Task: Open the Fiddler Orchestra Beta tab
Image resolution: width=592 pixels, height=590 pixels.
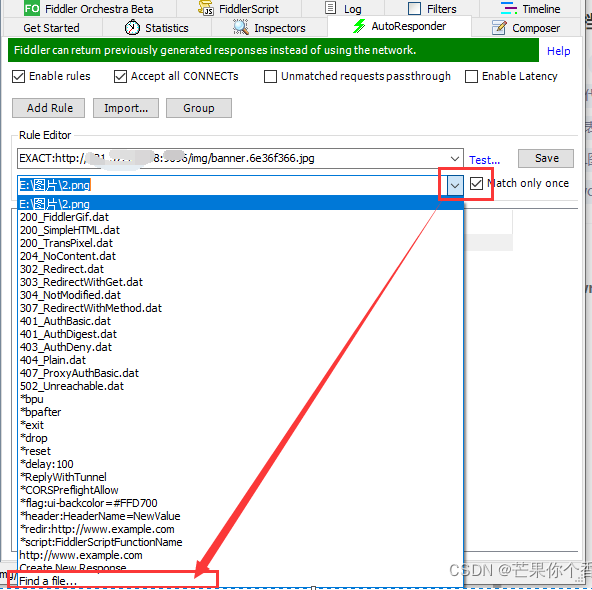Action: (x=89, y=8)
